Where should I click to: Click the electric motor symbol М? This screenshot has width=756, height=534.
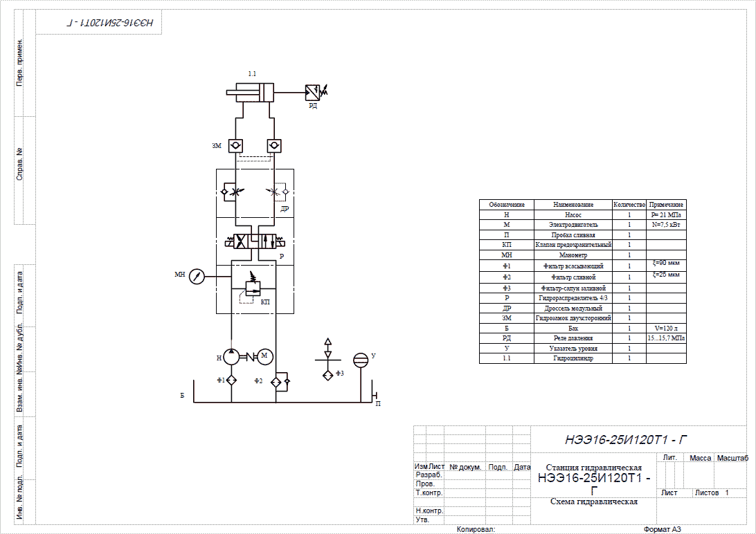(x=264, y=356)
